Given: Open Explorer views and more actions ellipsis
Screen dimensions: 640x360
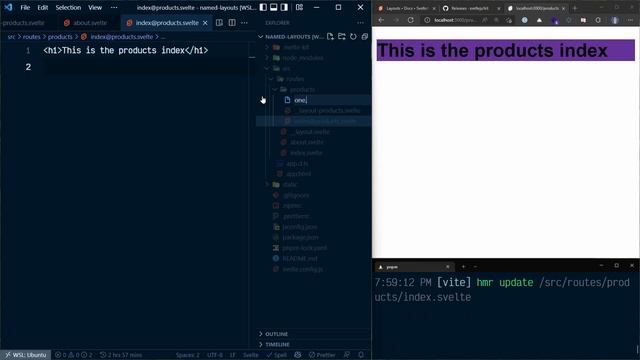Looking at the screenshot, I should 360,23.
